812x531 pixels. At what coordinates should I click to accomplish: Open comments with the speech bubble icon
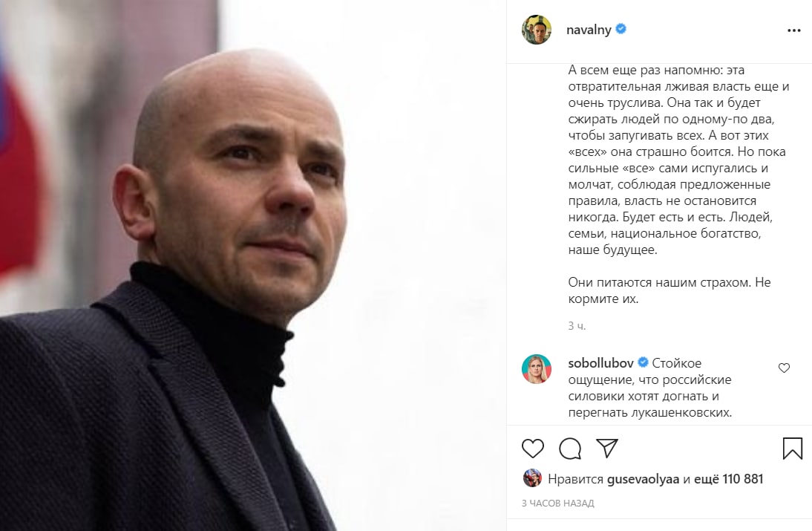(569, 449)
